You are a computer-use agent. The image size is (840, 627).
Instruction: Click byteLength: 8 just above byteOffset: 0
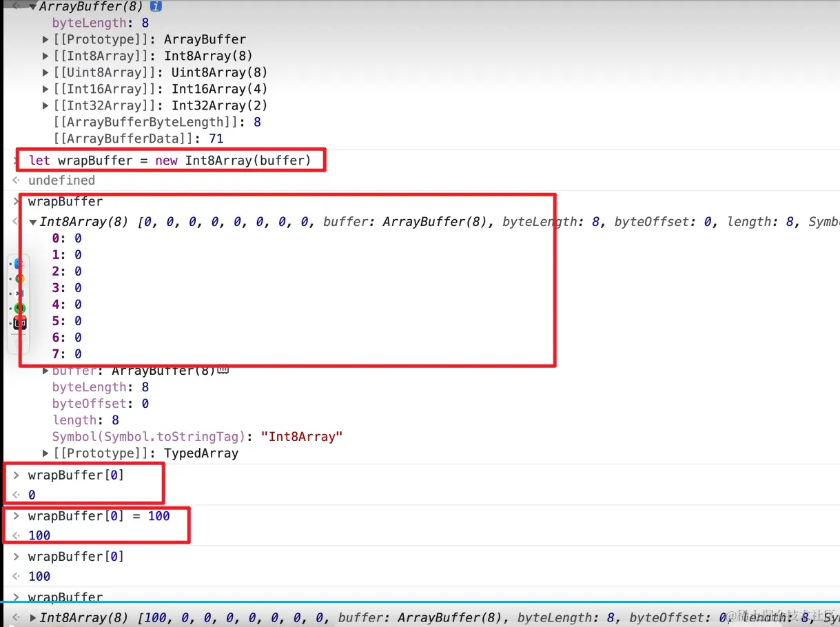coord(101,387)
